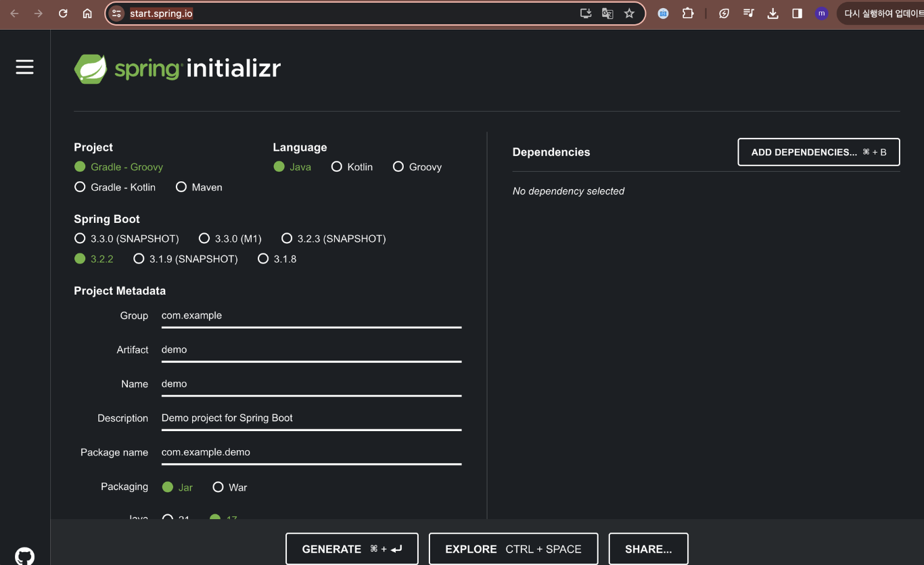Click the 'Packaging' label

tap(124, 487)
